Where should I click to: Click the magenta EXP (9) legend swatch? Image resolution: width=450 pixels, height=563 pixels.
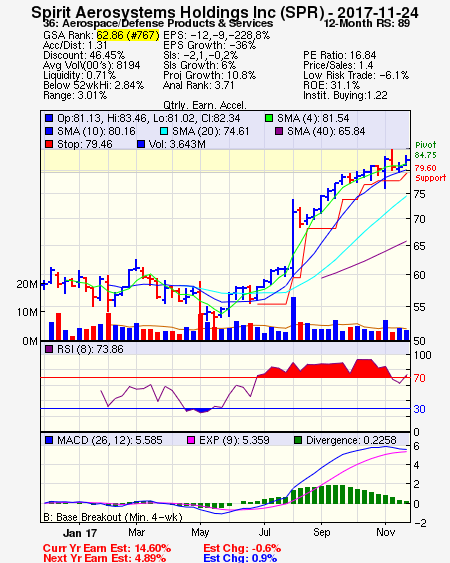[x=191, y=440]
